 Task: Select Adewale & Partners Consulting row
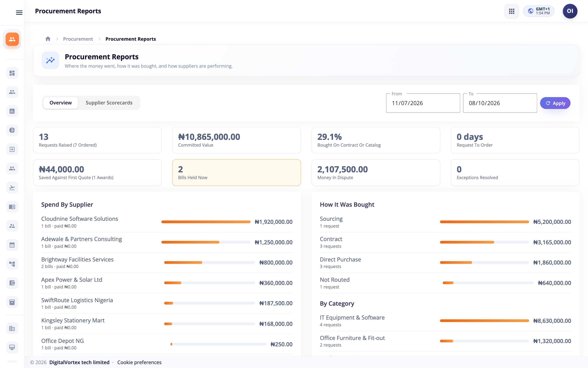pyautogui.click(x=167, y=242)
